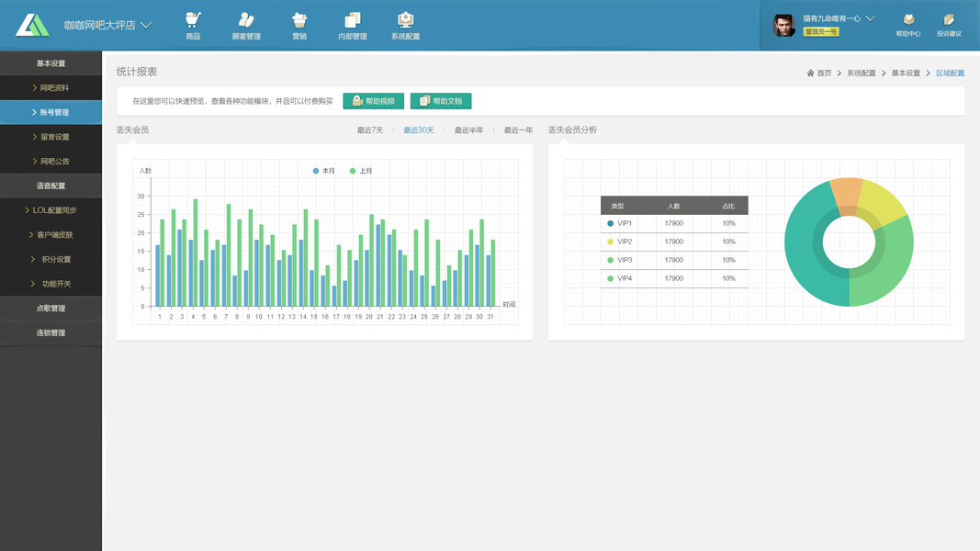Click the VIP2 yellow color dot
980x551 pixels.
pyautogui.click(x=610, y=242)
